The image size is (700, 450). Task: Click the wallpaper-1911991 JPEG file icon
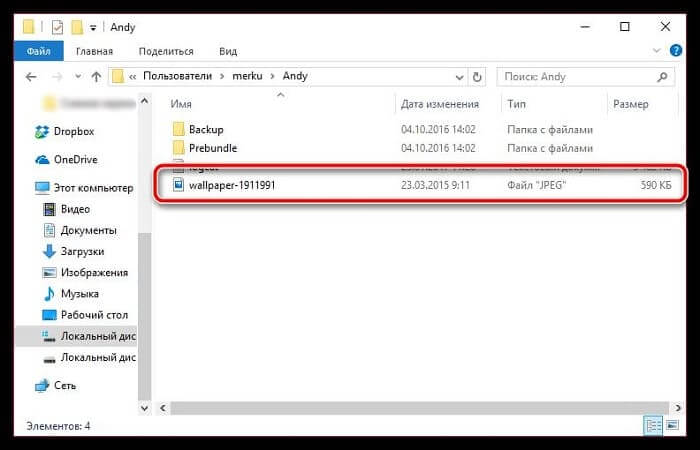point(179,184)
